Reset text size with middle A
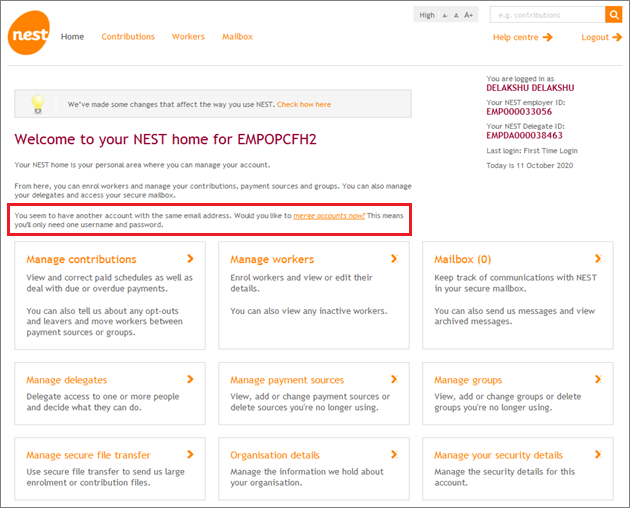630x508 pixels. click(x=456, y=15)
